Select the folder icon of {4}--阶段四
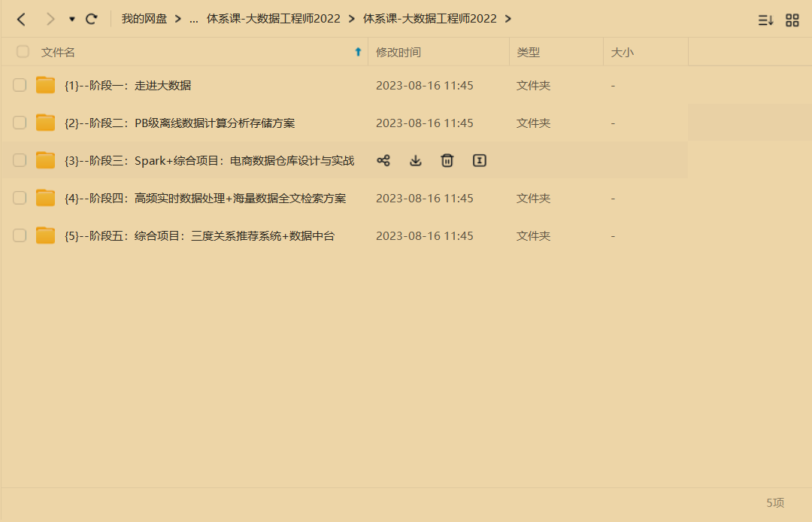Image resolution: width=812 pixels, height=522 pixels. tap(46, 198)
